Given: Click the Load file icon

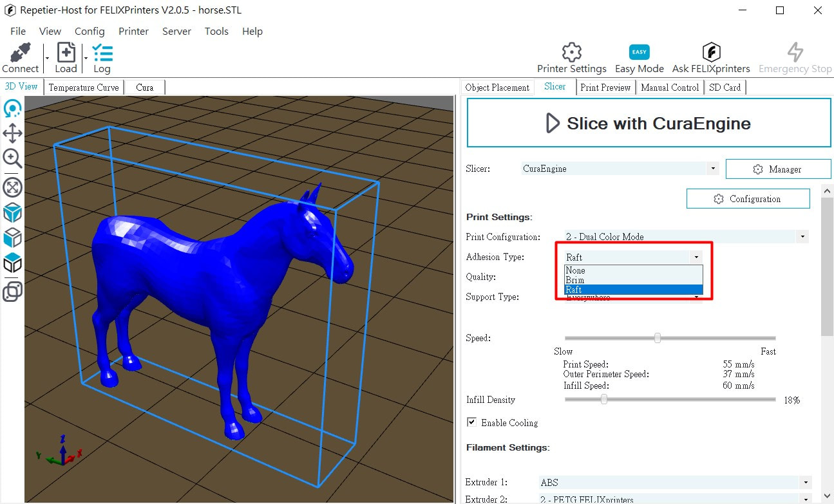Looking at the screenshot, I should [66, 53].
